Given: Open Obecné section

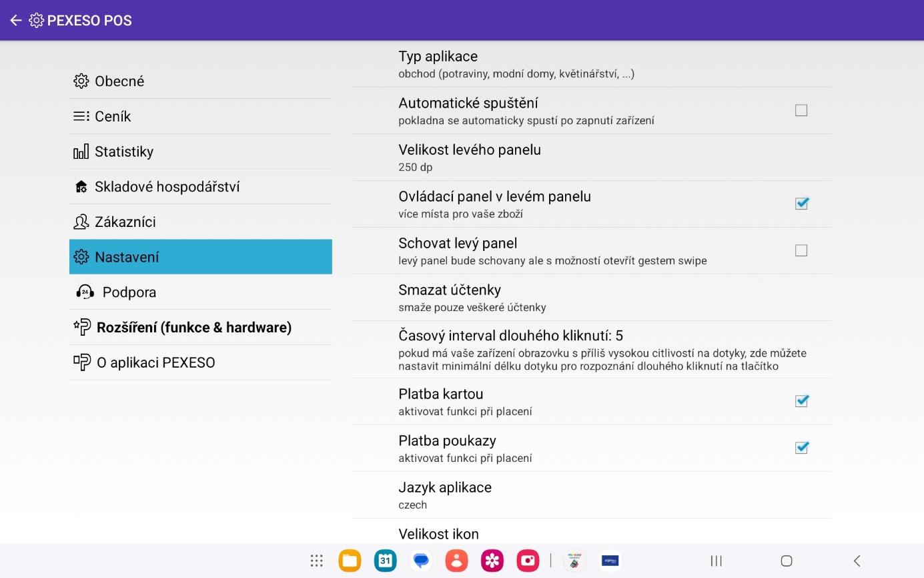Looking at the screenshot, I should (x=201, y=81).
